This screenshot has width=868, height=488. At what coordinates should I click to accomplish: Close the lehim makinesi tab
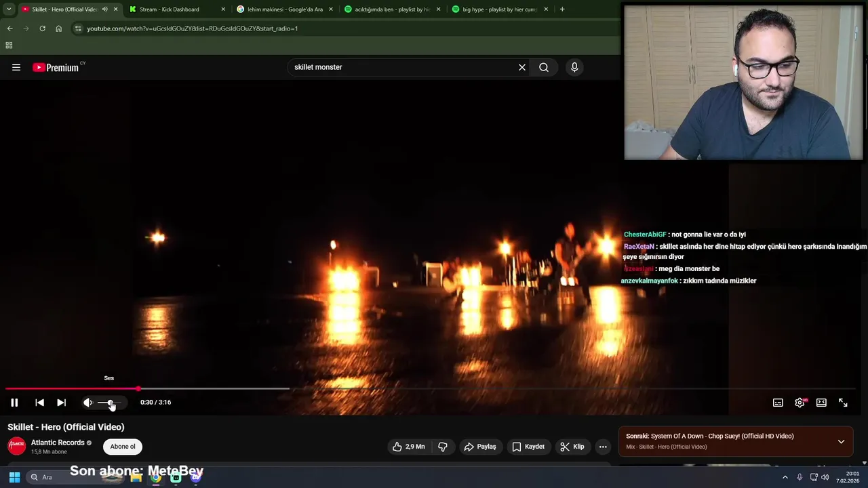pos(331,9)
